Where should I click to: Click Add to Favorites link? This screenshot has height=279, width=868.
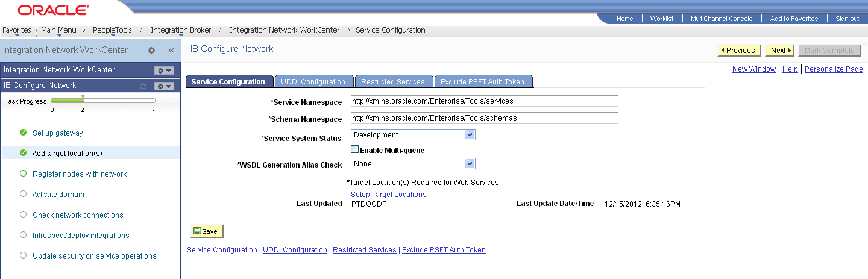point(794,19)
